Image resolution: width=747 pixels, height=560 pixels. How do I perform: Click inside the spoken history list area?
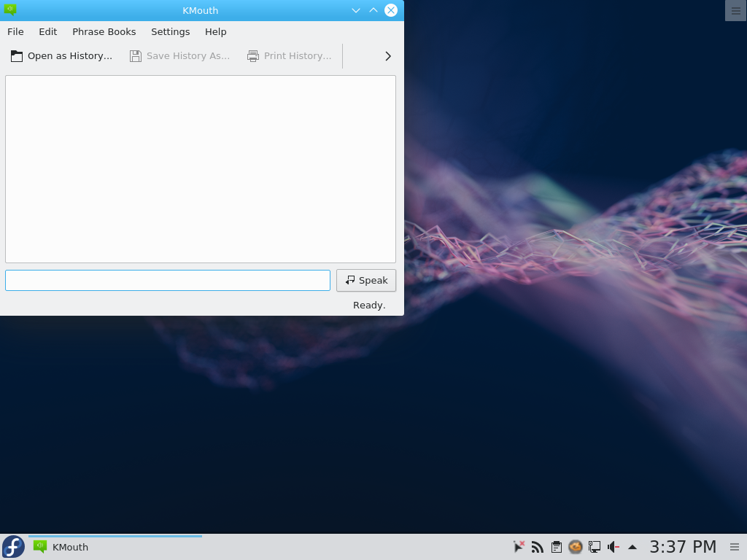[x=201, y=169]
